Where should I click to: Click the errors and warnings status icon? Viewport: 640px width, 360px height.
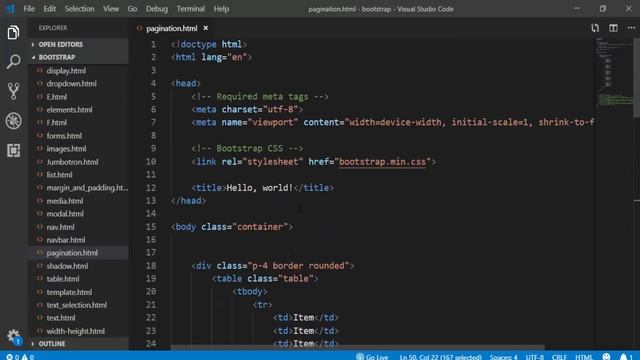pyautogui.click(x=20, y=357)
